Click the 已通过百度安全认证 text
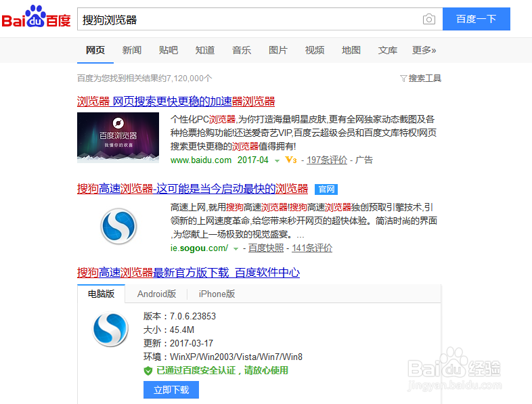 tap(222, 370)
